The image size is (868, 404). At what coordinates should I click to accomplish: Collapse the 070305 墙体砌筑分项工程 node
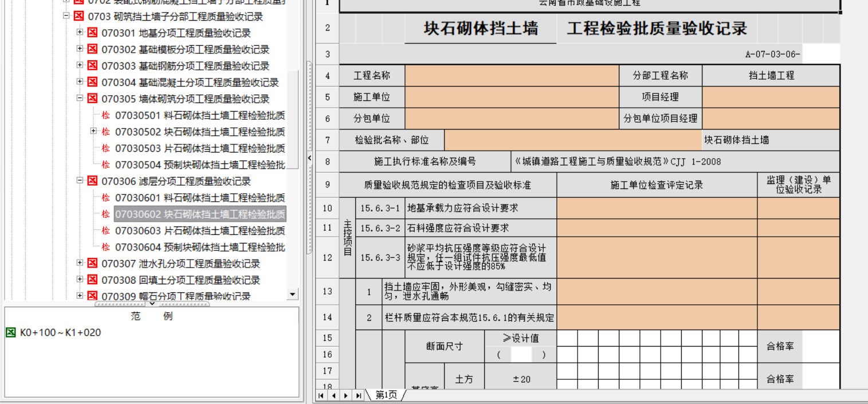pos(80,99)
